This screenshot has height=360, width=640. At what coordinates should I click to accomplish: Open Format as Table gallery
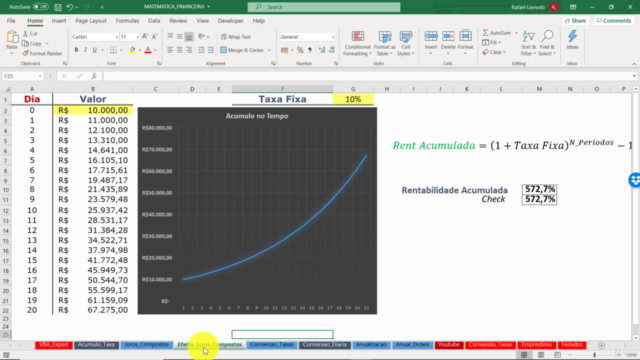click(x=384, y=43)
